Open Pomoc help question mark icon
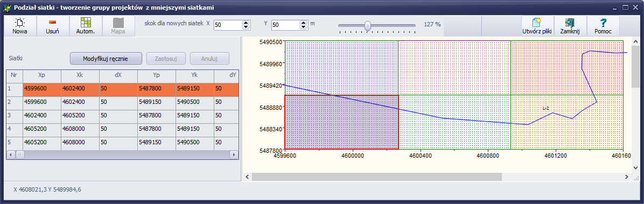The width and height of the screenshot is (644, 204). [603, 23]
